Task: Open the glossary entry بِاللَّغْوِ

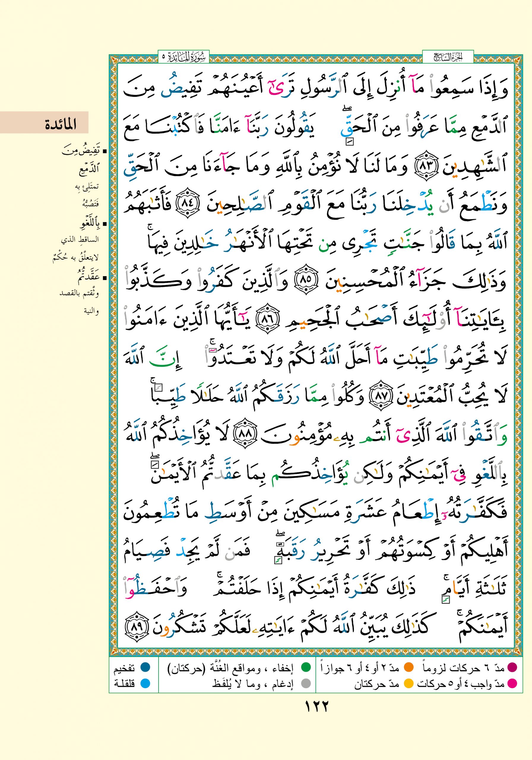Action: tap(89, 224)
